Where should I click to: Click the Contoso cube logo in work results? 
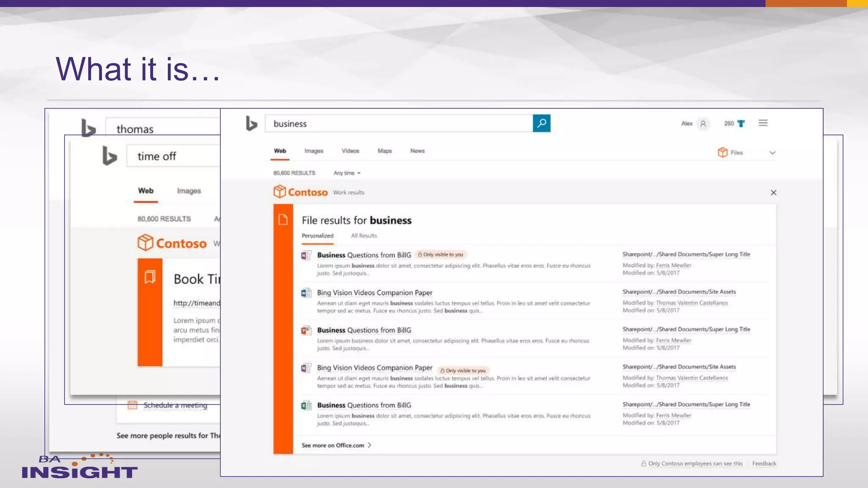coord(279,191)
